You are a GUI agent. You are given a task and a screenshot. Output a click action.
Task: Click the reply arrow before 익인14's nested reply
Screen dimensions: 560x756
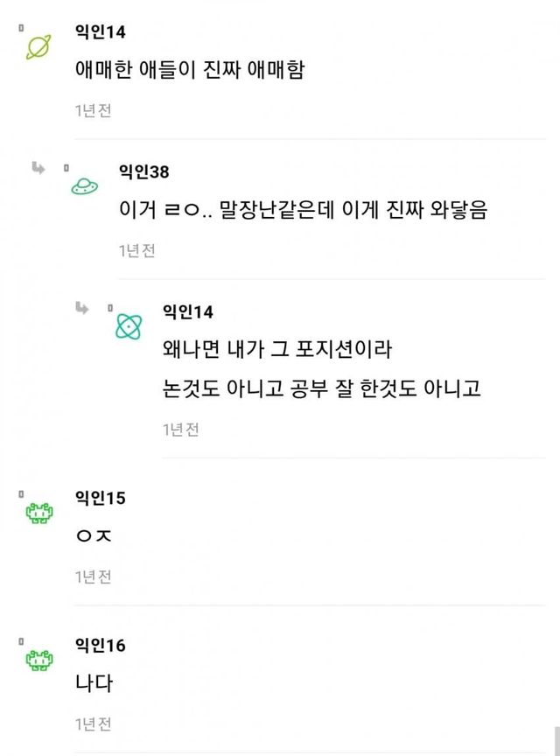(82, 307)
